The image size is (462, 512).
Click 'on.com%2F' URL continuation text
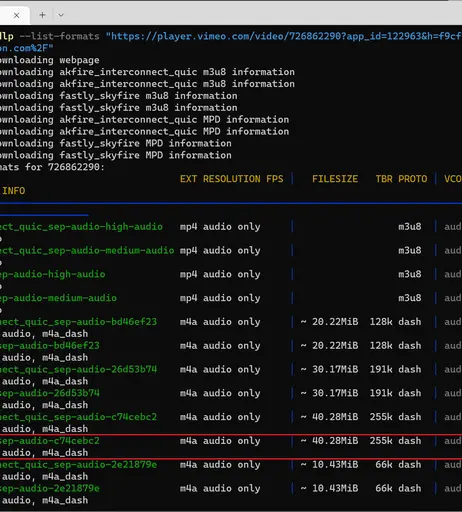(x=26, y=48)
